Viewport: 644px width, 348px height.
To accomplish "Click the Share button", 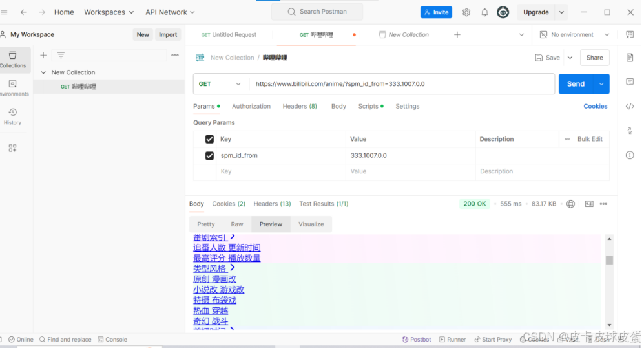I will click(595, 58).
